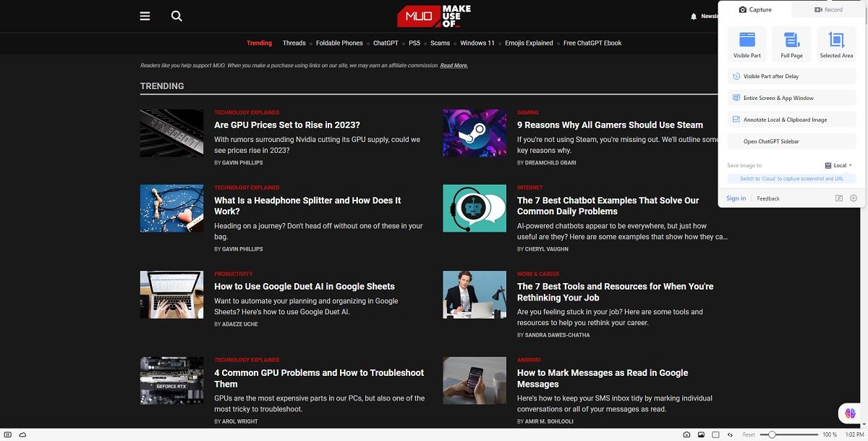Capture a Selected Area
The width and height of the screenshot is (868, 441).
(836, 43)
